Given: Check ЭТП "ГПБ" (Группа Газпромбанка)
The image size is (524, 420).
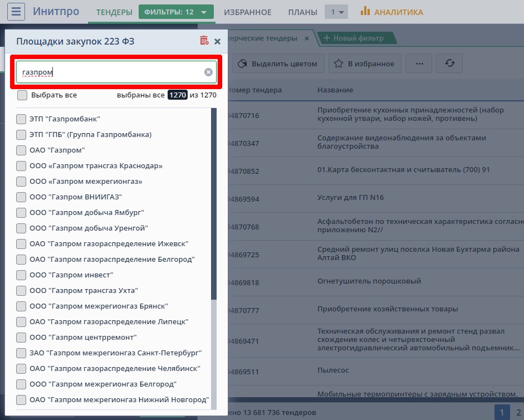Looking at the screenshot, I should [21, 135].
